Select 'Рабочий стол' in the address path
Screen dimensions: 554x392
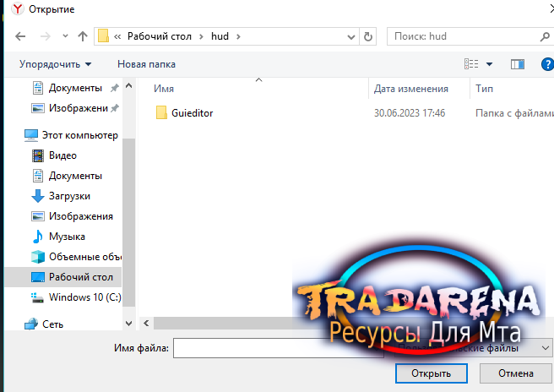click(160, 36)
